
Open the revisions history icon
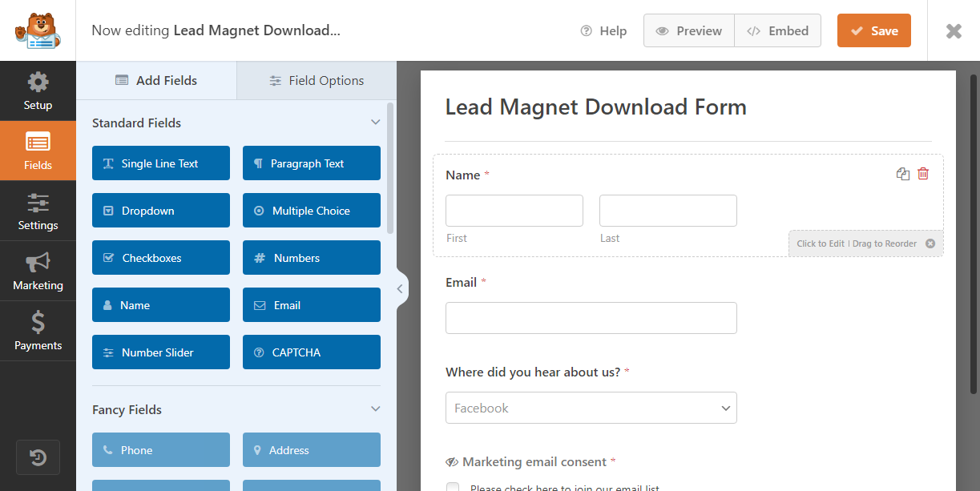38,457
